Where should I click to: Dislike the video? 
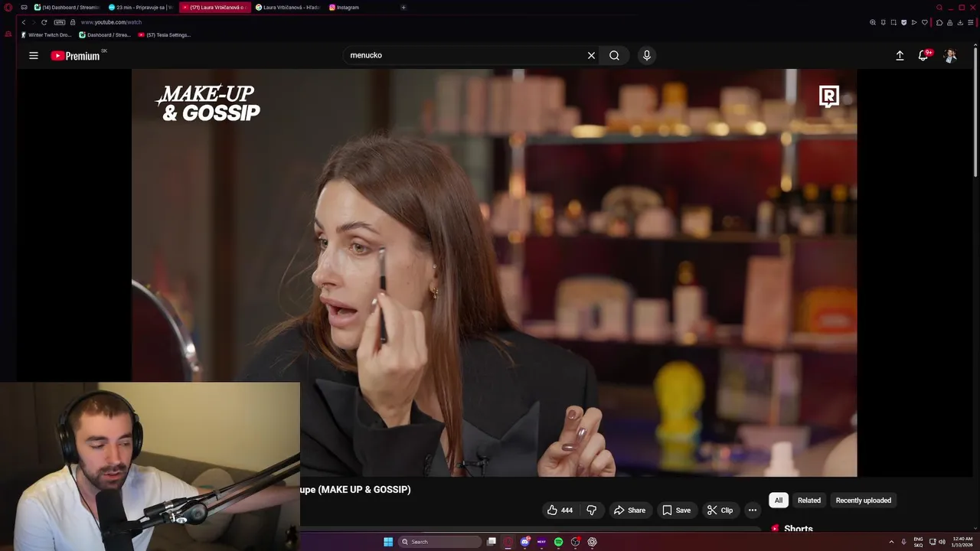coord(591,510)
